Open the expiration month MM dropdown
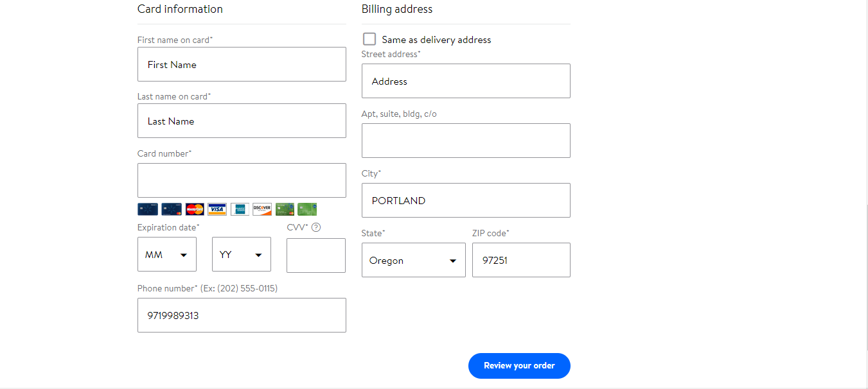868x389 pixels. (167, 255)
